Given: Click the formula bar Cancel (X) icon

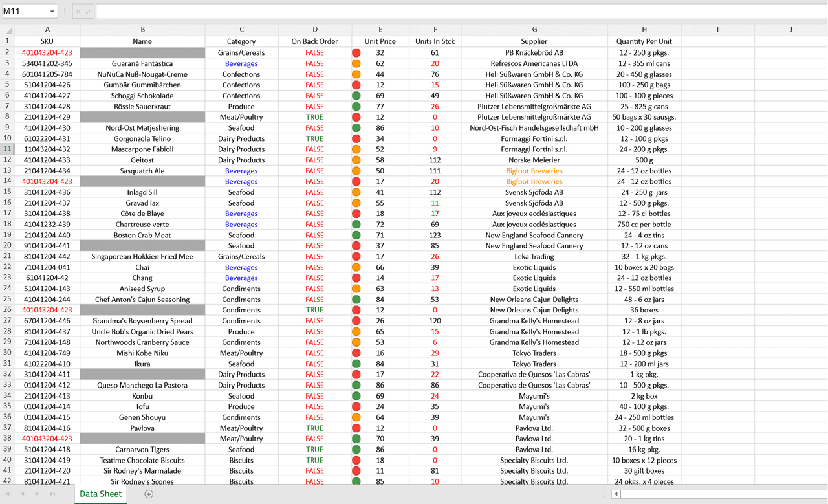Looking at the screenshot, I should (x=78, y=12).
